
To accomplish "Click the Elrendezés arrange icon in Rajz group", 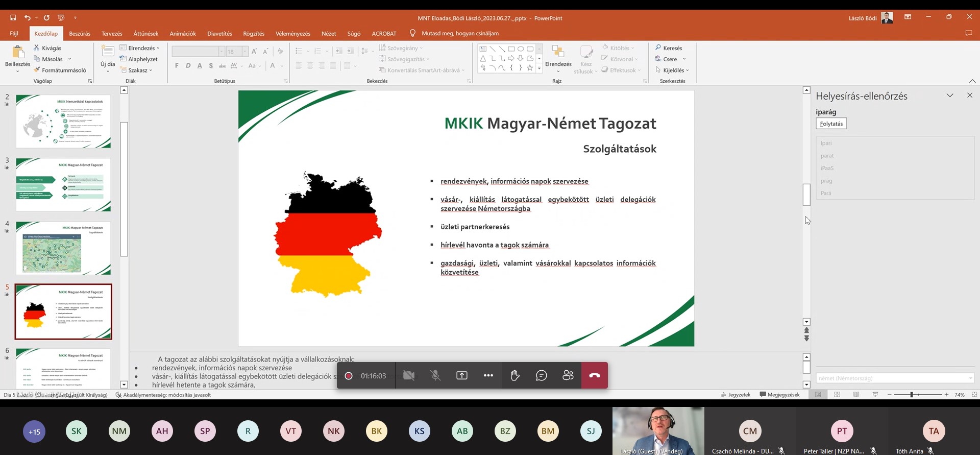I will pyautogui.click(x=558, y=53).
